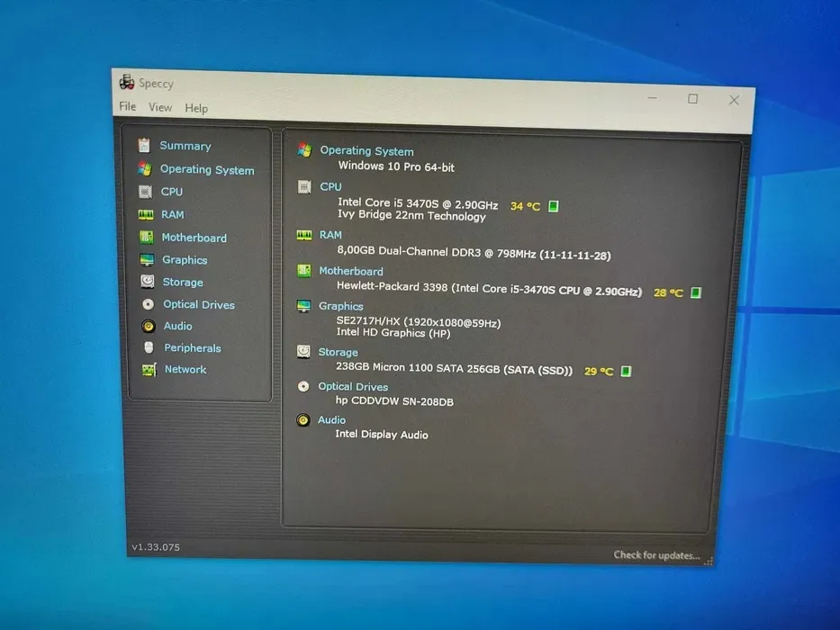This screenshot has width=840, height=630.
Task: Click the storage temperature reading 29 °C
Action: (x=599, y=371)
